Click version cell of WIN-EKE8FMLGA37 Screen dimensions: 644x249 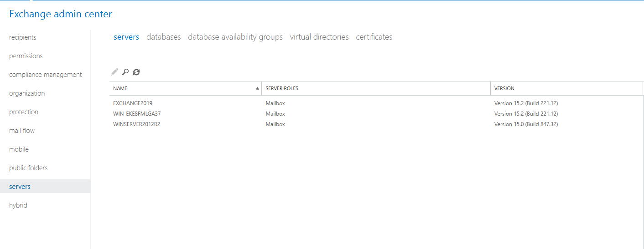[x=526, y=114]
